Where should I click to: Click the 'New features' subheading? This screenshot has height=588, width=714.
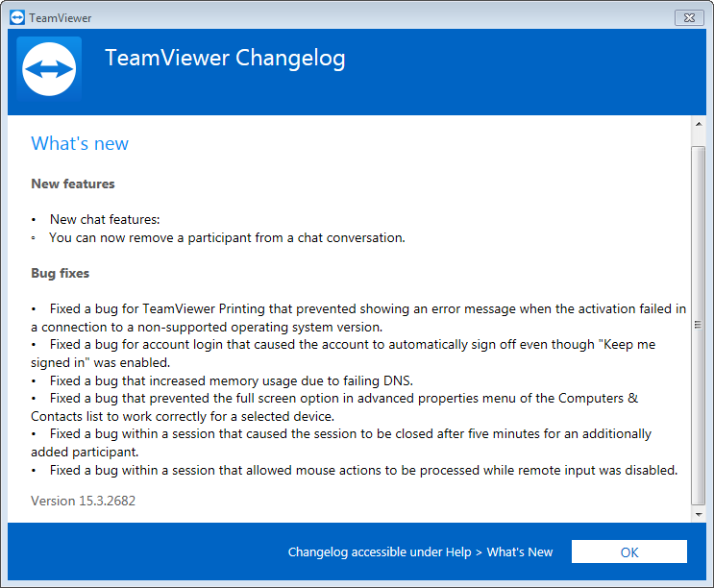tap(73, 184)
